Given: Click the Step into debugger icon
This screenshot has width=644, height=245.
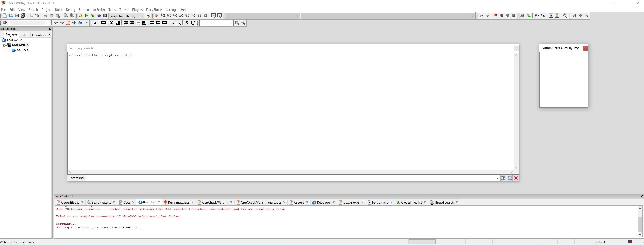Looking at the screenshot, I should coord(175,16).
